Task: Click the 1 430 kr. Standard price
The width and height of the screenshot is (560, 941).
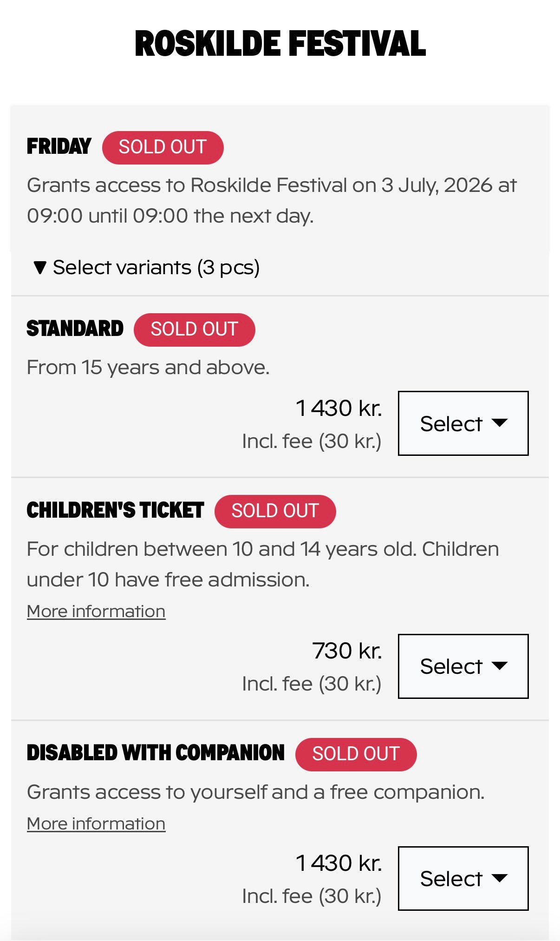Action: [339, 408]
